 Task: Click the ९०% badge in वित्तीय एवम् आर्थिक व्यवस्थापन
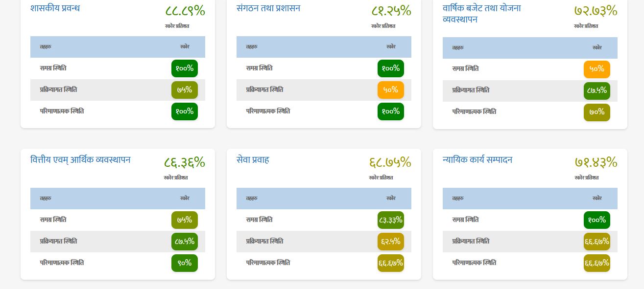[185, 263]
